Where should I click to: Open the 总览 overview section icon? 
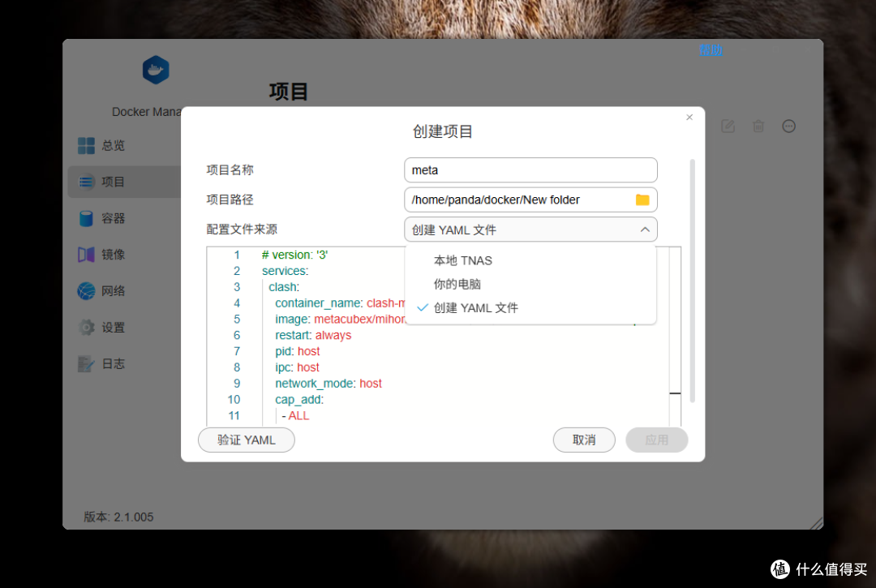[x=86, y=146]
